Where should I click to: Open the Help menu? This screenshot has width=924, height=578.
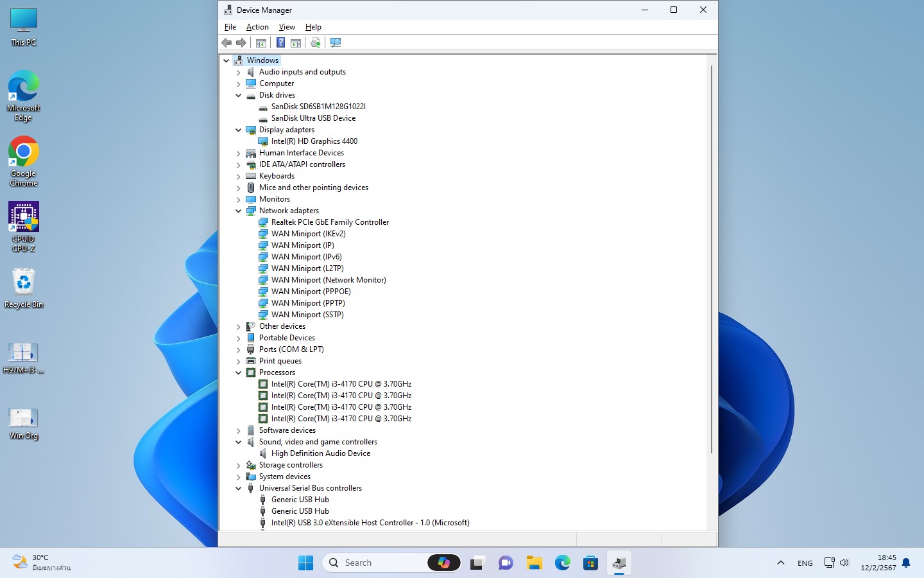(313, 27)
